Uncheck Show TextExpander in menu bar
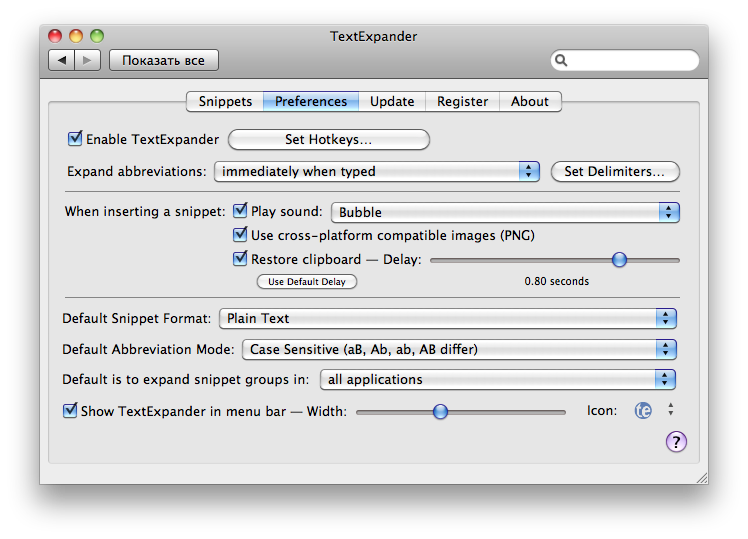The image size is (748, 539). point(70,410)
